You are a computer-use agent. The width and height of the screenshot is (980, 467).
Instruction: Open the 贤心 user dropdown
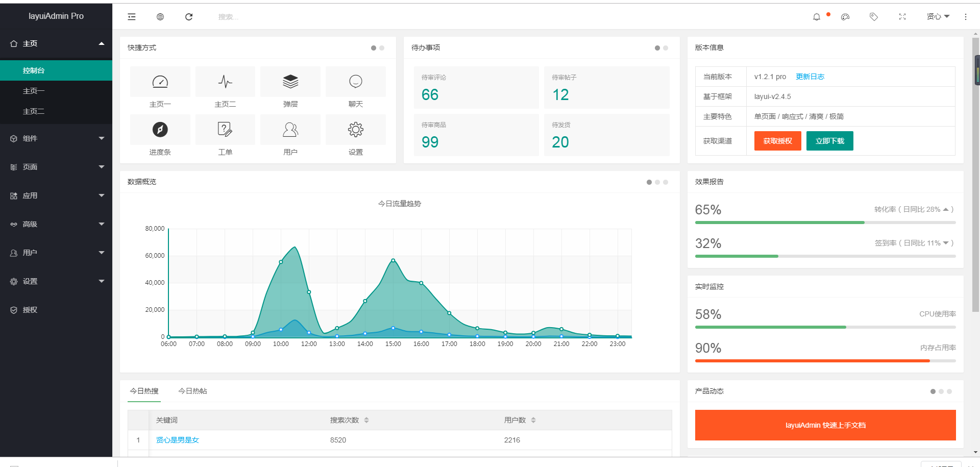[938, 17]
